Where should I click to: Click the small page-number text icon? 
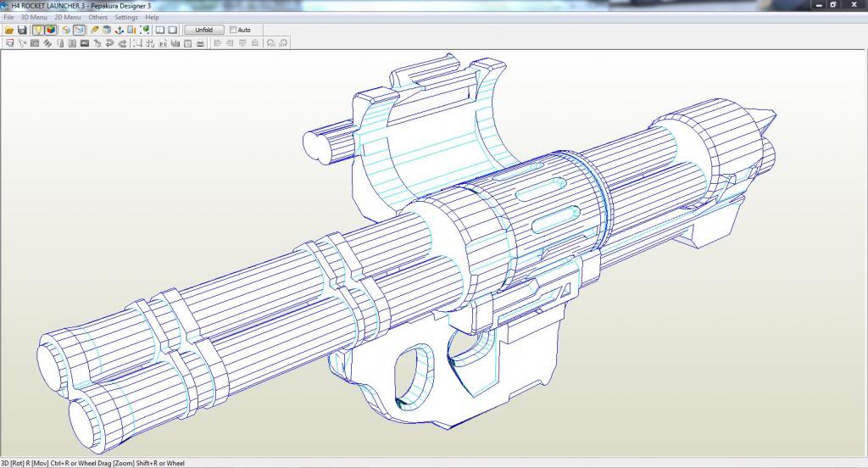click(163, 43)
